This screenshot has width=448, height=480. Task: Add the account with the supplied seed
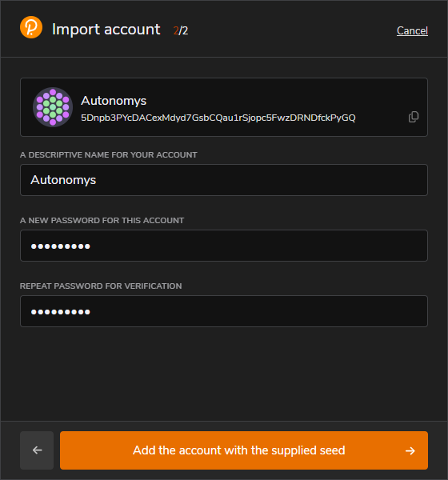coord(244,450)
